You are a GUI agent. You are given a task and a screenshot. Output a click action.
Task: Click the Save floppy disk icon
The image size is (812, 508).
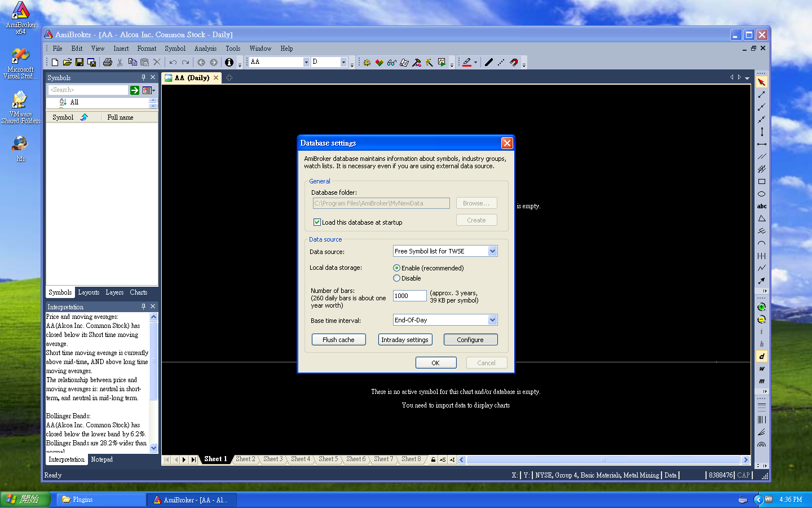coord(80,62)
